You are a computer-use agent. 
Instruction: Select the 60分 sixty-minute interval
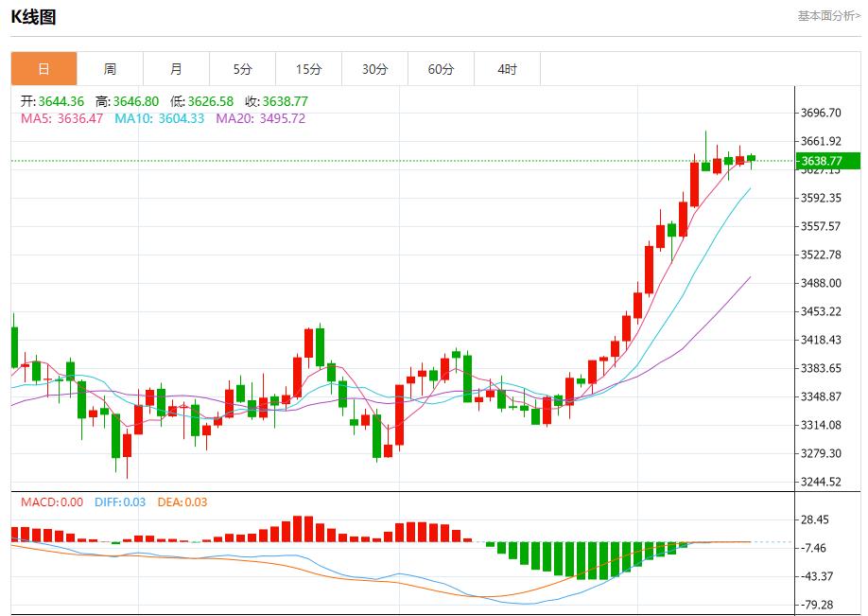[x=442, y=68]
